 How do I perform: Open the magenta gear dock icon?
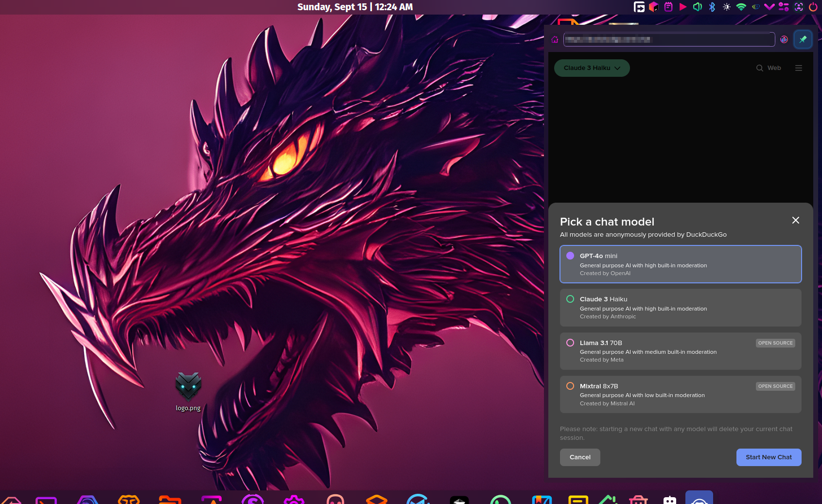[x=294, y=500]
